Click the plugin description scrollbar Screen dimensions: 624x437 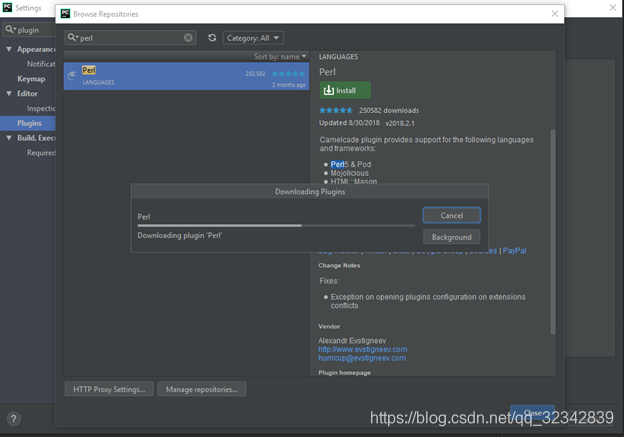click(x=552, y=231)
